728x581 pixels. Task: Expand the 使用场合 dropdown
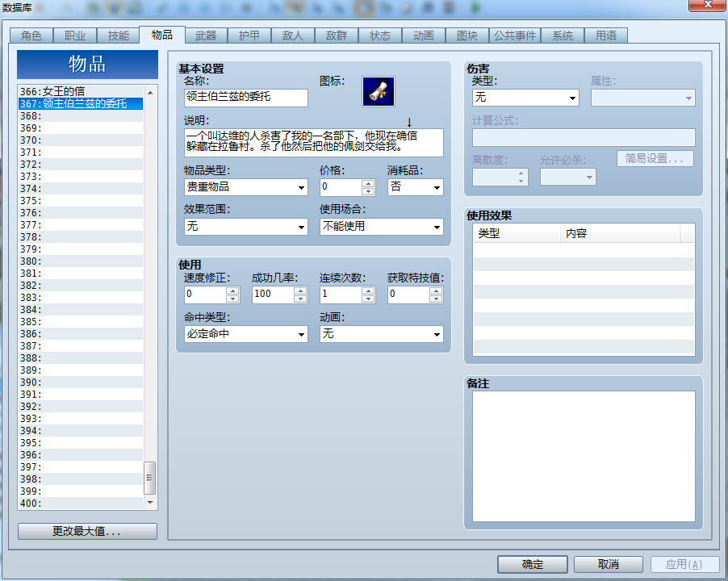[381, 227]
